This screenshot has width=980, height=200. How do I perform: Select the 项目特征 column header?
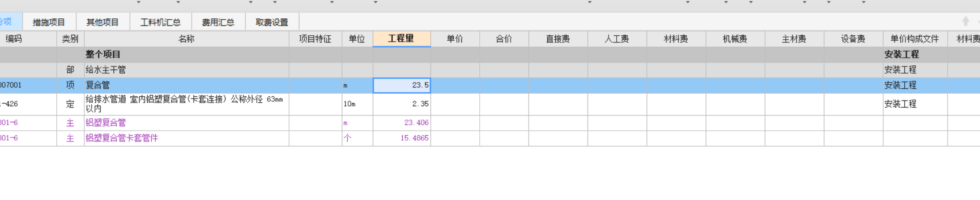[x=315, y=39]
